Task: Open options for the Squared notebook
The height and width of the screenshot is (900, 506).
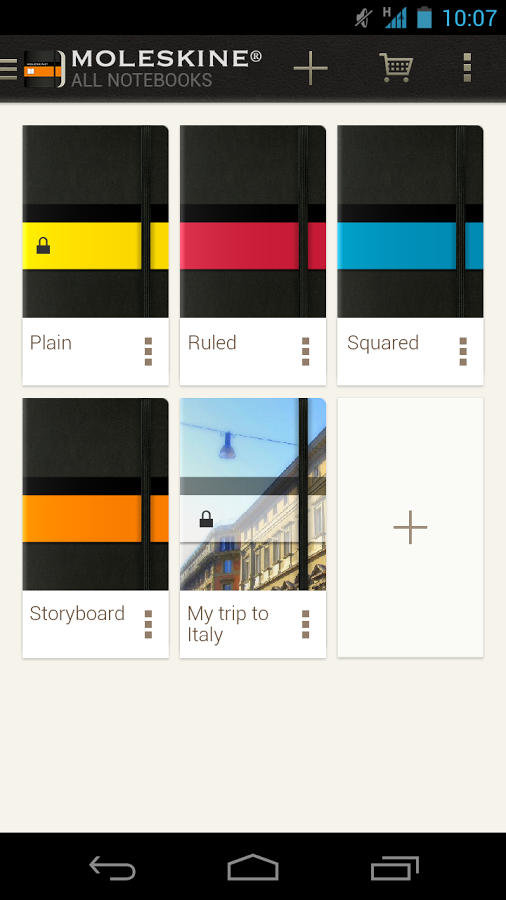Action: [463, 351]
